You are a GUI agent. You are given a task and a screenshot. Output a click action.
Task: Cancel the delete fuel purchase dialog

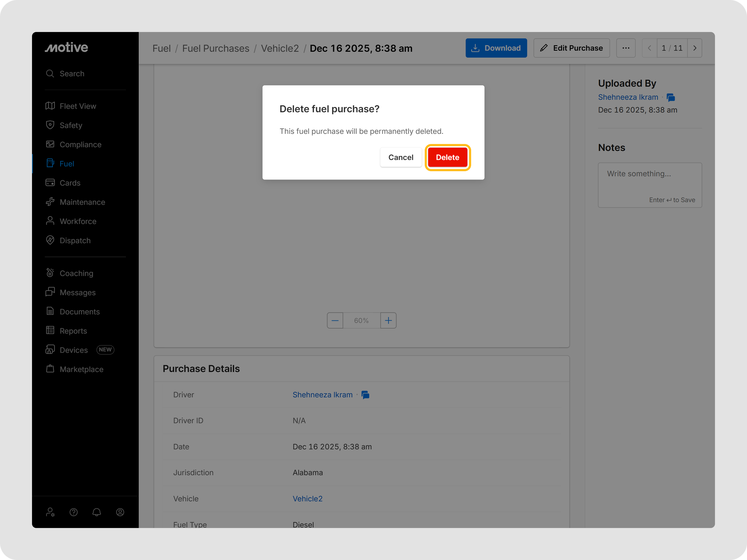400,157
